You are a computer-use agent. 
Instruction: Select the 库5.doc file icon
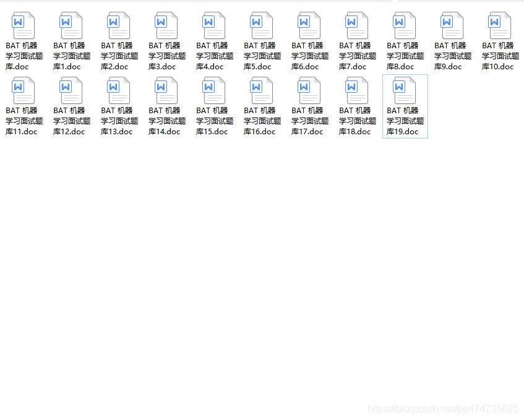pos(261,25)
